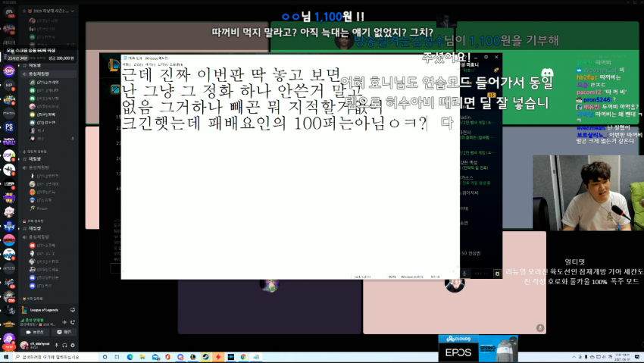
Task: Turn on camera with the 동영상 button
Action: tap(36, 332)
